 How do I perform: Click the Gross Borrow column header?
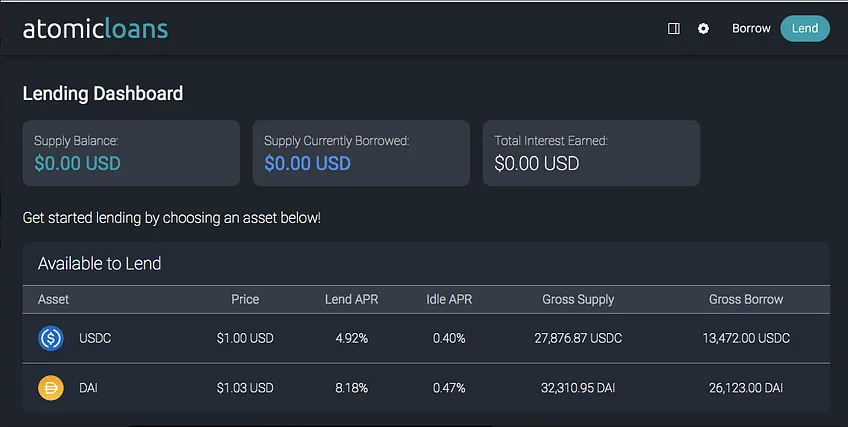pos(746,299)
